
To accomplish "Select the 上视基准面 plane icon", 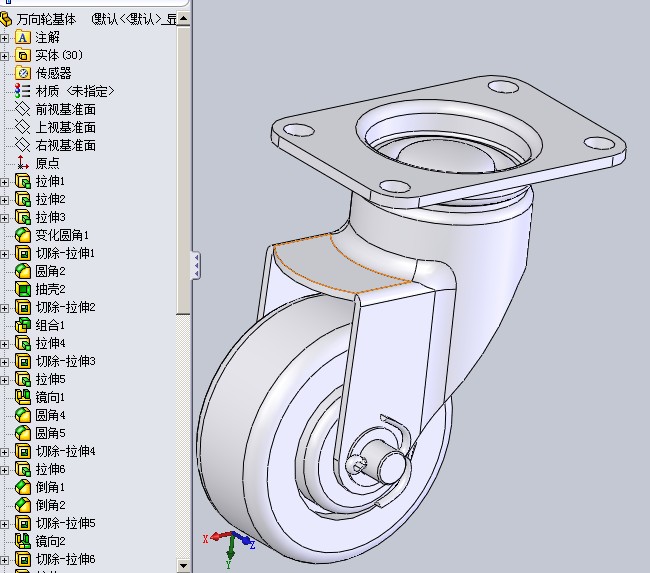I will click(x=23, y=127).
